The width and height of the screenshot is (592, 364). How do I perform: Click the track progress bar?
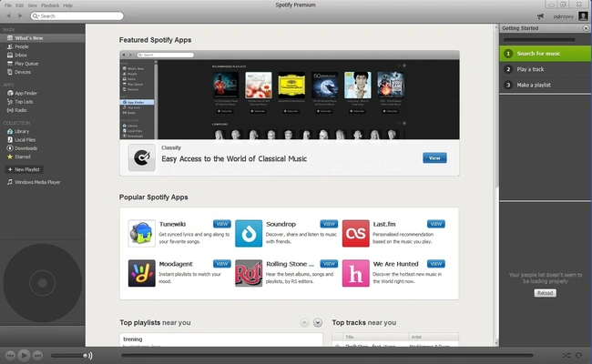pos(327,355)
